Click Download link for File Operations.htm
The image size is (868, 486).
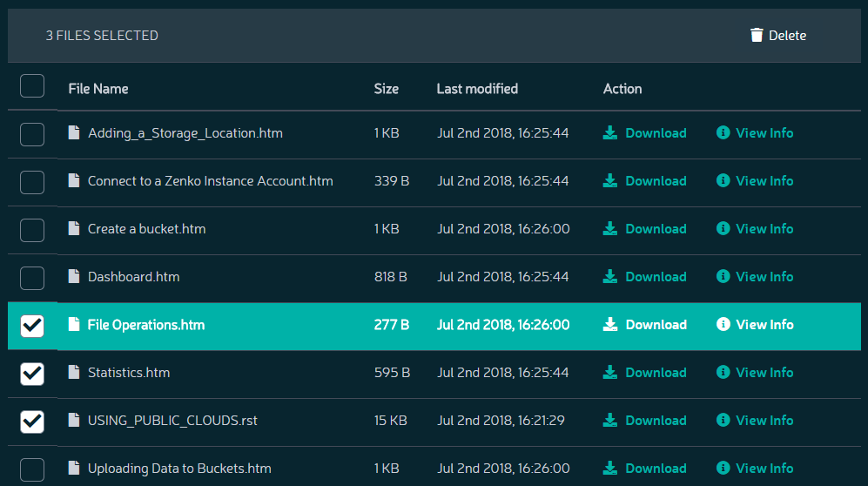pyautogui.click(x=656, y=324)
